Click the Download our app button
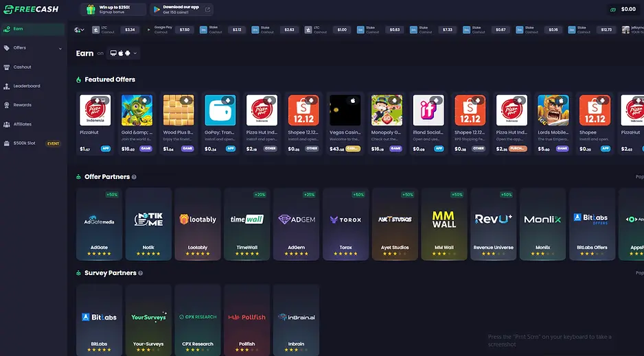Viewport: 644px width, 356px height. (181, 10)
